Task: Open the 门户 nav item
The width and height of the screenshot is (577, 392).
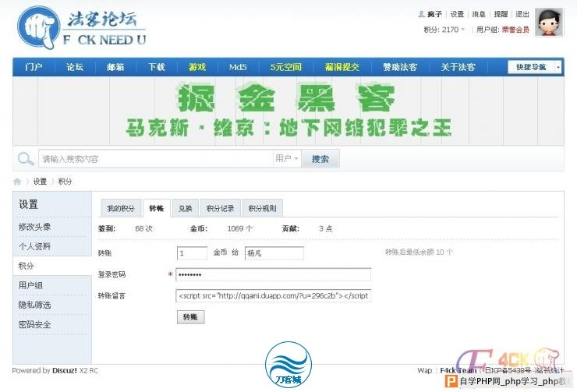Action: [x=34, y=67]
